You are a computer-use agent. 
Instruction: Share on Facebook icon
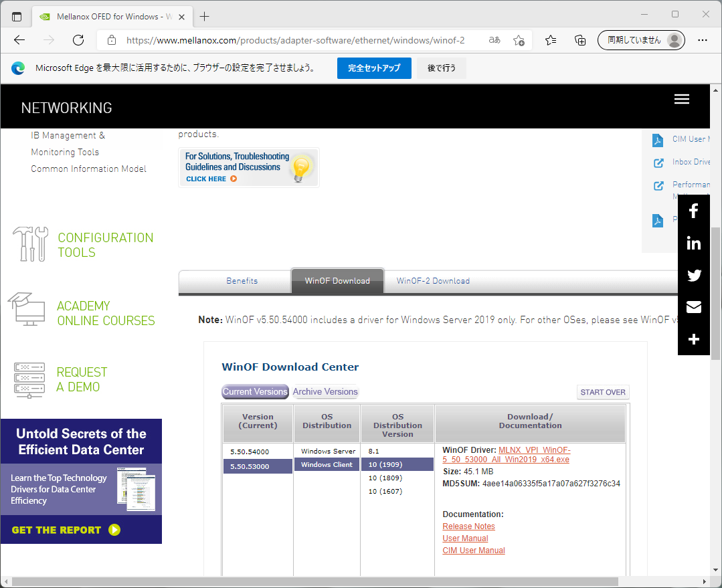[693, 211]
